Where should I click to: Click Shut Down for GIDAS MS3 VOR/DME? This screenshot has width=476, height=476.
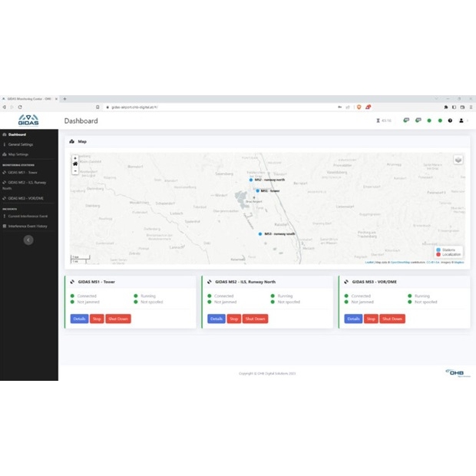(392, 319)
